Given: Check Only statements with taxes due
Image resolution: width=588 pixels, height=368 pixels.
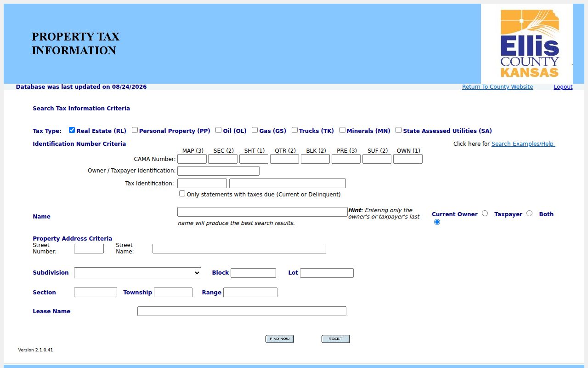Looking at the screenshot, I should click(182, 194).
